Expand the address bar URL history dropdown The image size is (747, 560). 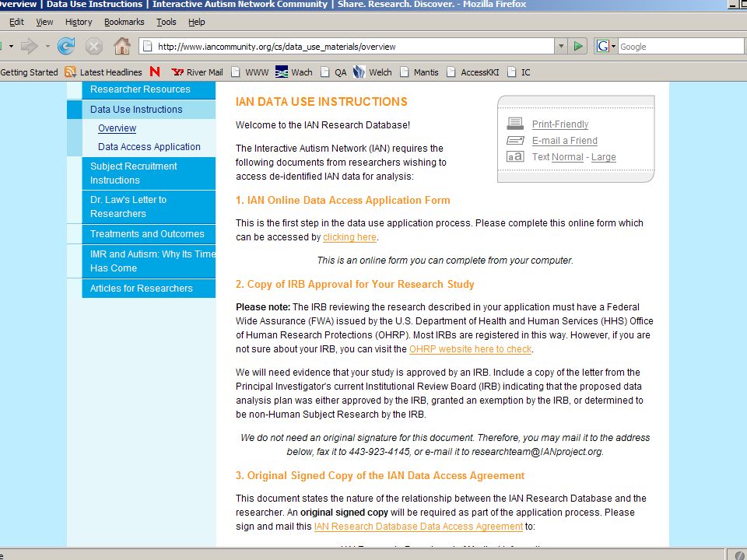coord(561,46)
